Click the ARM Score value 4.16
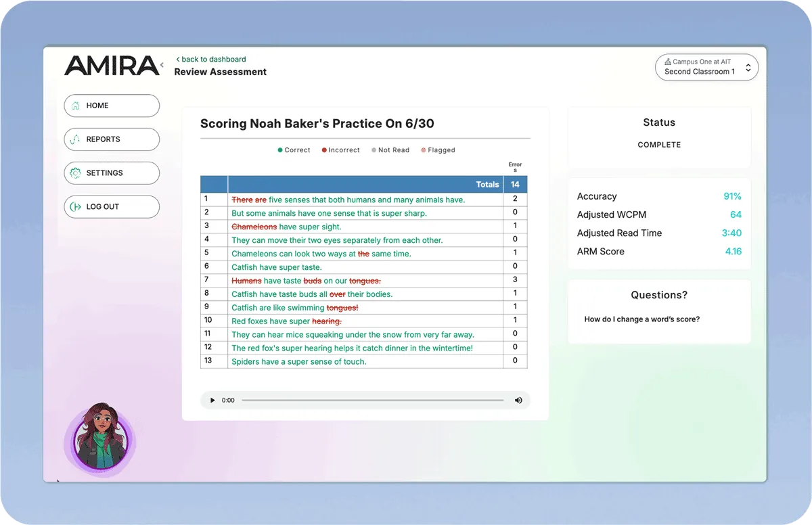The height and width of the screenshot is (525, 812). pos(733,251)
